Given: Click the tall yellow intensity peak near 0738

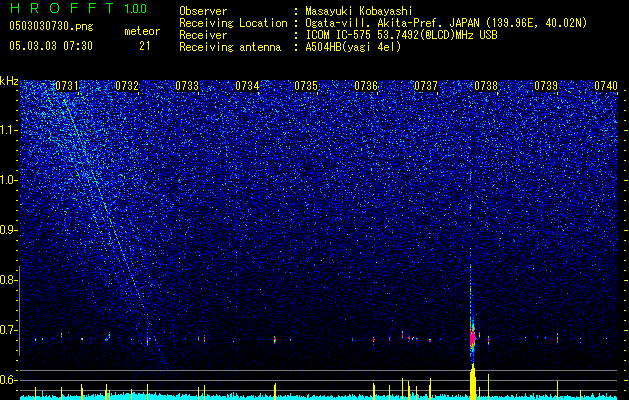Looking at the screenshot, I should (x=473, y=382).
